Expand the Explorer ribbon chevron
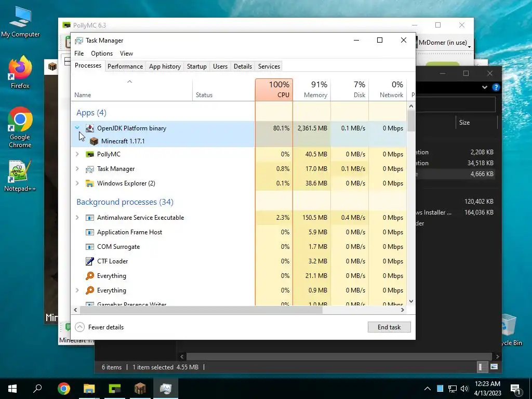 pos(485,87)
